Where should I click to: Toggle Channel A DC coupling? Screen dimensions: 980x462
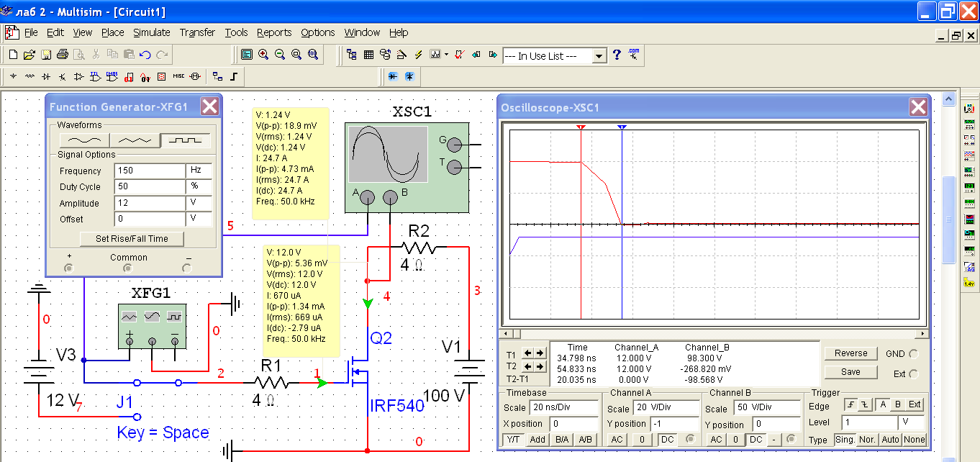(x=668, y=440)
